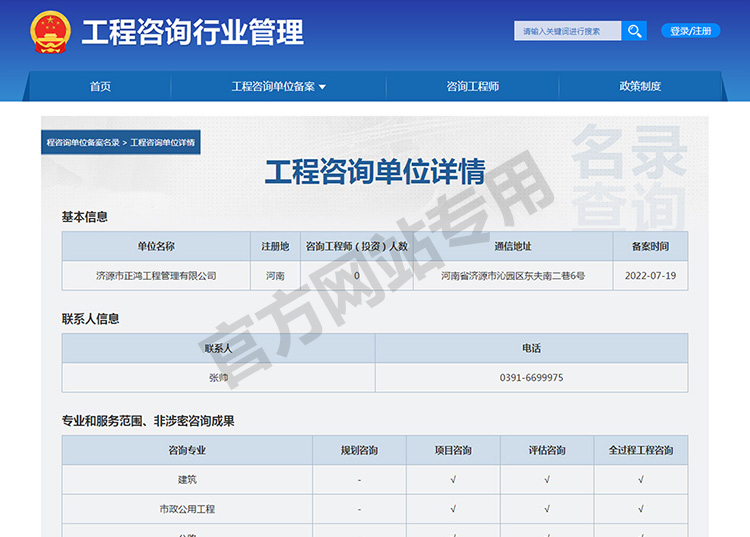
Task: Click the address cell 河南省济源市沁园区东夫南二巷6号
Action: 513,276
